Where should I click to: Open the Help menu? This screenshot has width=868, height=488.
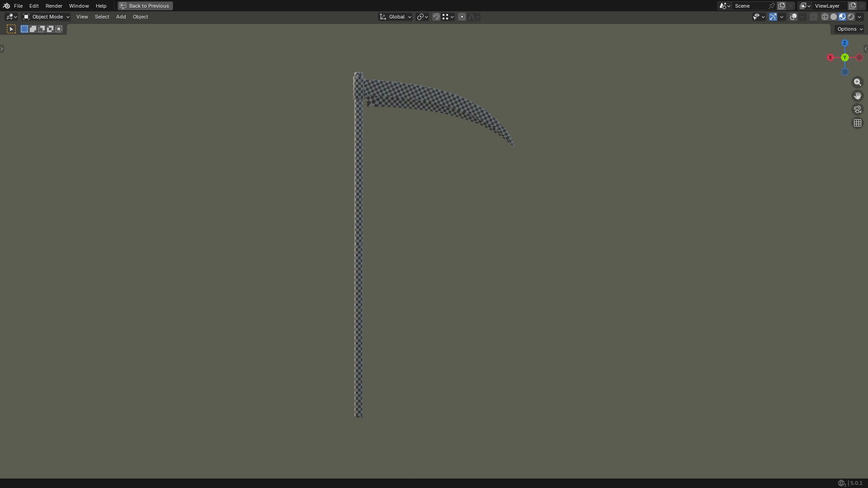[101, 6]
